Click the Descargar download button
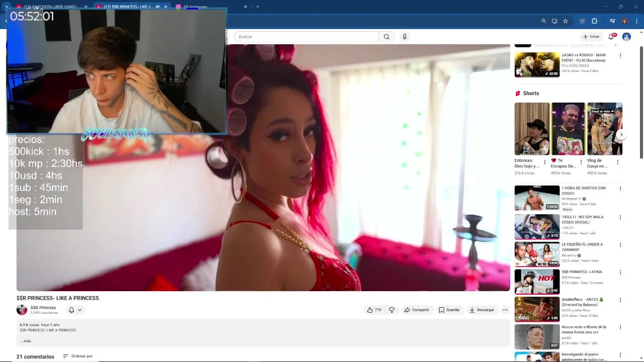 point(482,310)
